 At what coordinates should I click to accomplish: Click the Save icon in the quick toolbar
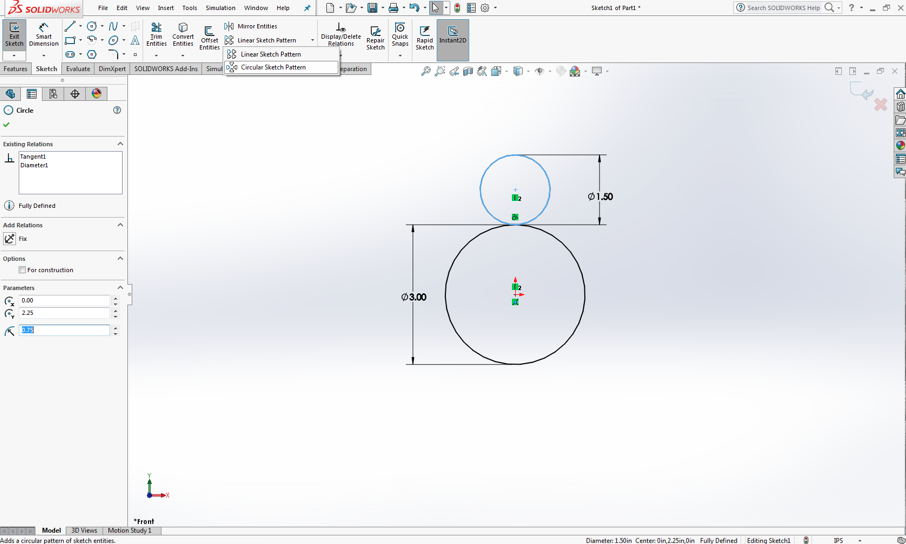372,8
